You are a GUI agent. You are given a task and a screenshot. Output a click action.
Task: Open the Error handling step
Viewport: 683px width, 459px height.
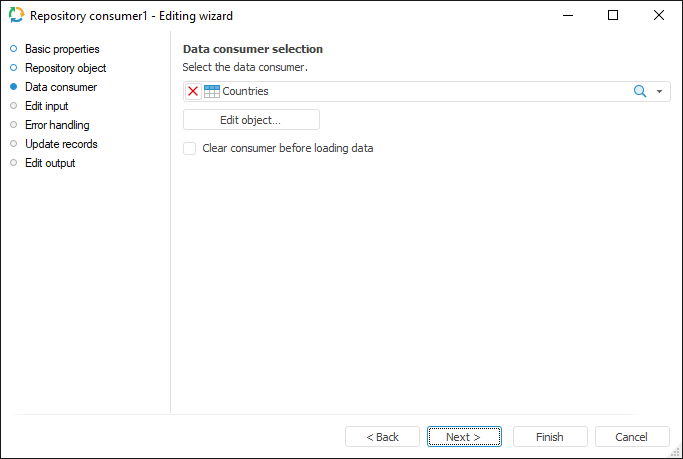tap(57, 125)
